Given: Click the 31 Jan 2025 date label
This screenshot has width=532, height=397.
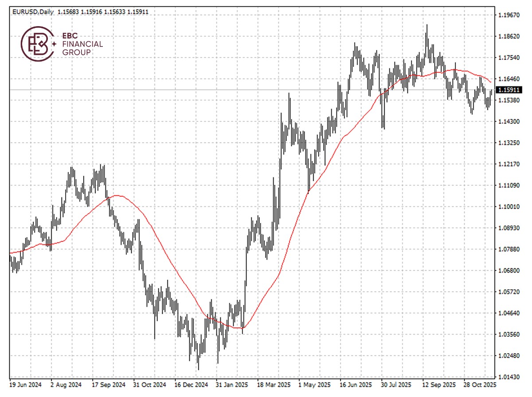Looking at the screenshot, I should point(232,384).
